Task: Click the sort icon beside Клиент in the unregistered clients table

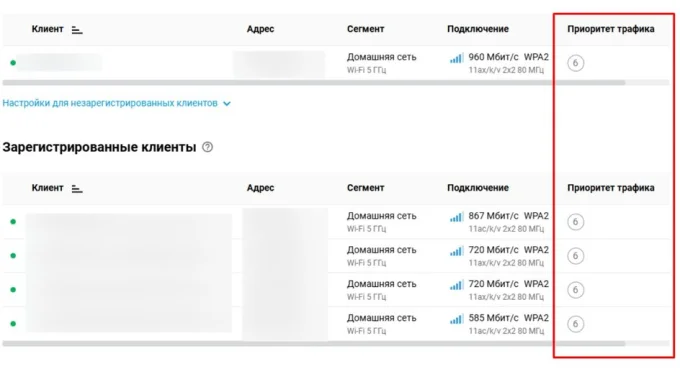Action: pyautogui.click(x=77, y=30)
